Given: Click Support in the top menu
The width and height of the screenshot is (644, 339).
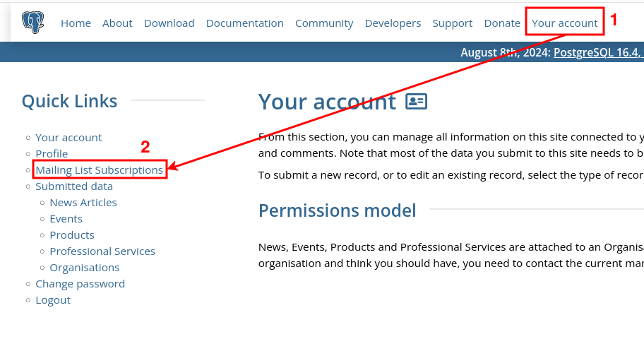Looking at the screenshot, I should tap(453, 23).
